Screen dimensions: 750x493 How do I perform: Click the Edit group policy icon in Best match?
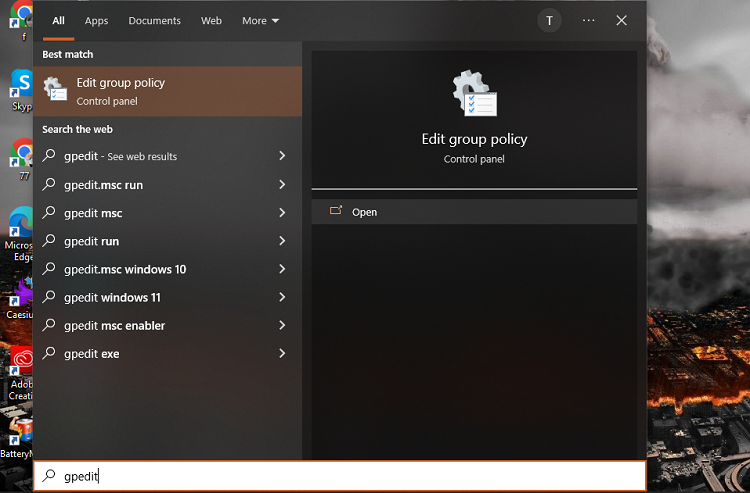(55, 91)
